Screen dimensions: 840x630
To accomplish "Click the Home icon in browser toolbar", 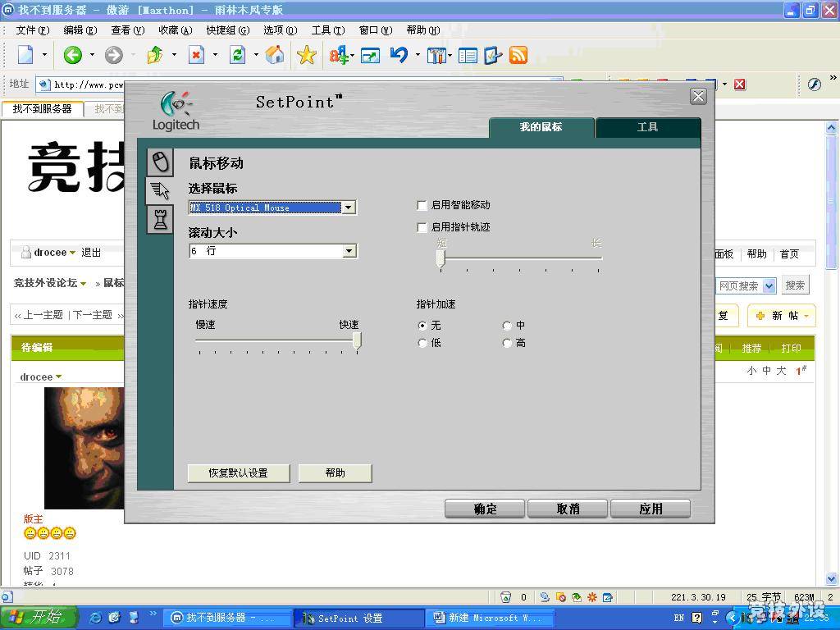I will (x=275, y=55).
